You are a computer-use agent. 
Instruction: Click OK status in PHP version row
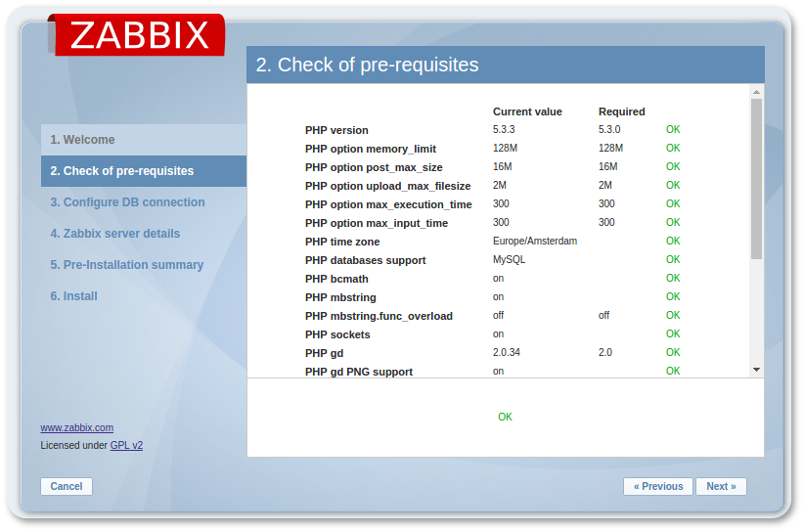[x=673, y=130]
